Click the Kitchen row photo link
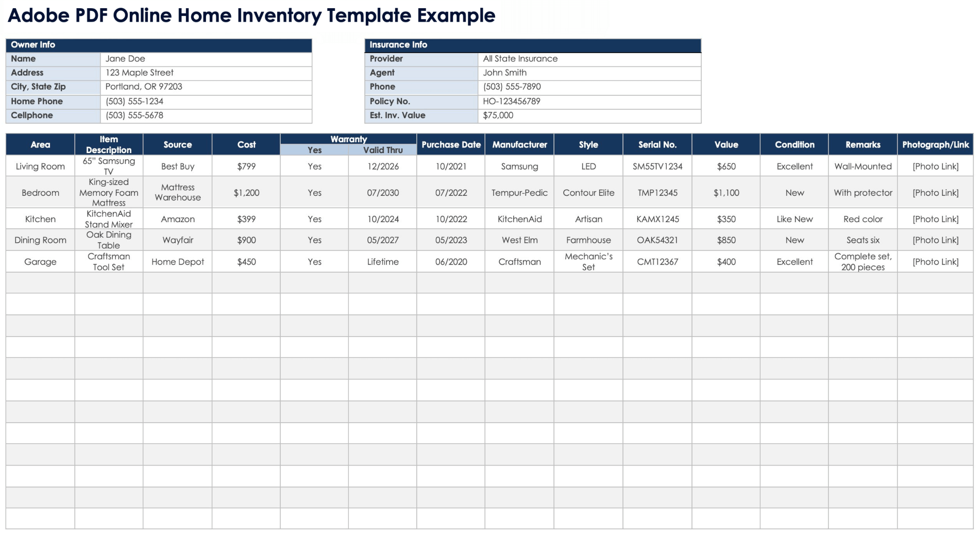 click(x=935, y=219)
